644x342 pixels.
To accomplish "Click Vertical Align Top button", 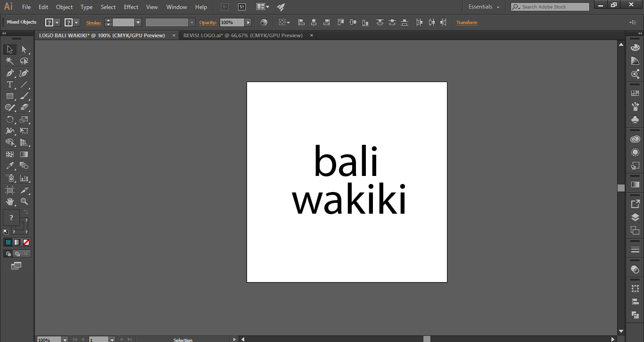I will 341,22.
